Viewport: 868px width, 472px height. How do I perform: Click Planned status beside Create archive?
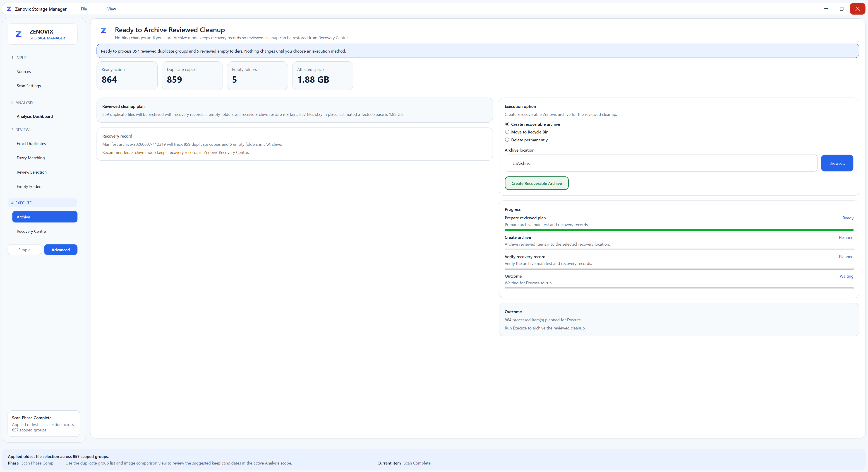pyautogui.click(x=846, y=237)
